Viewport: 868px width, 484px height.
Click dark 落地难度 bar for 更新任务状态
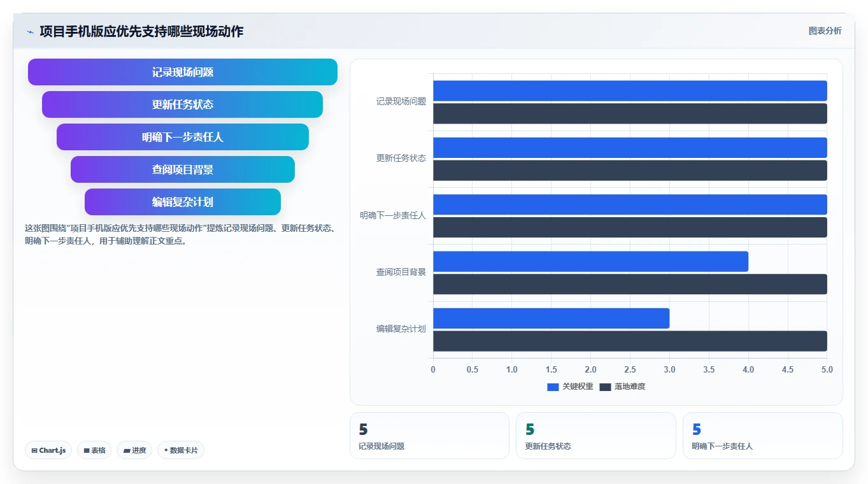pyautogui.click(x=630, y=170)
